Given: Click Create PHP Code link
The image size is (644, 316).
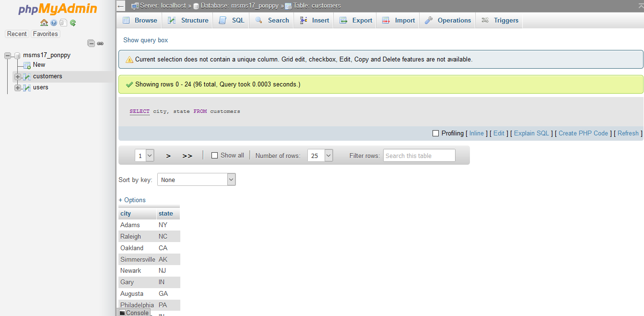Looking at the screenshot, I should pos(583,134).
